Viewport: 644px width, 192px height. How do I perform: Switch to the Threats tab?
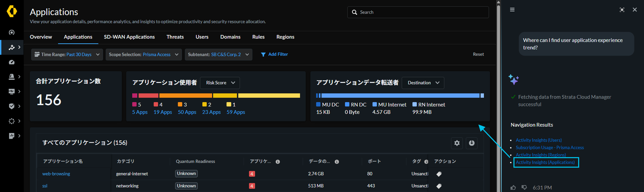pos(175,37)
